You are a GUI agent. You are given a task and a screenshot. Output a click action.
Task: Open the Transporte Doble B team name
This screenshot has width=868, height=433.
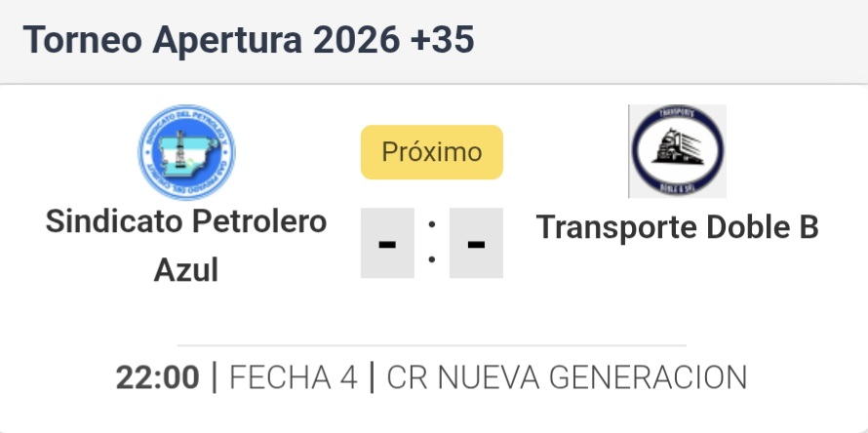[677, 226]
